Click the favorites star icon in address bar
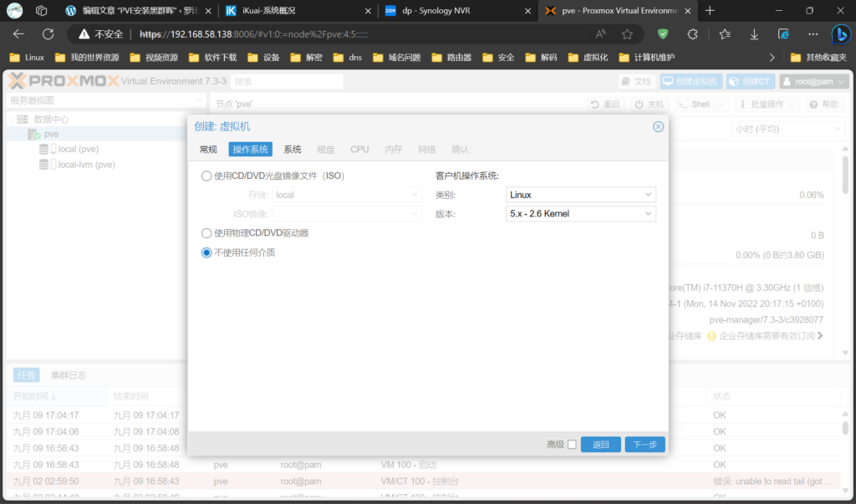The width and height of the screenshot is (856, 504). point(627,34)
